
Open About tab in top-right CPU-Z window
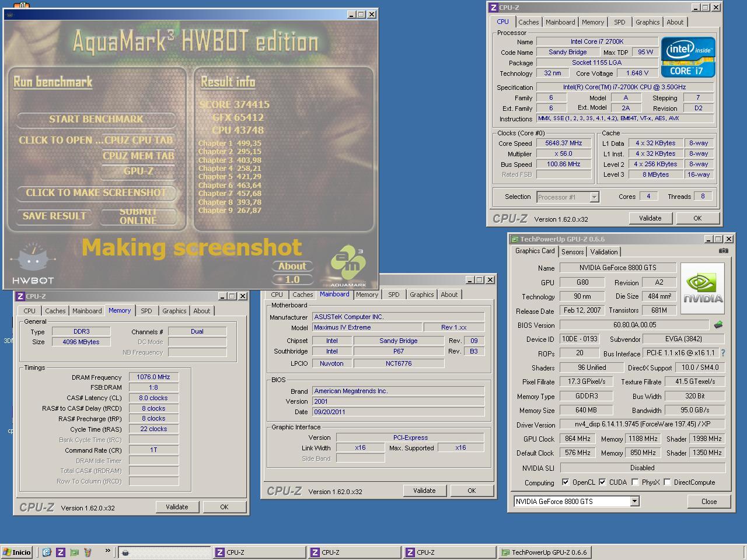pyautogui.click(x=675, y=22)
